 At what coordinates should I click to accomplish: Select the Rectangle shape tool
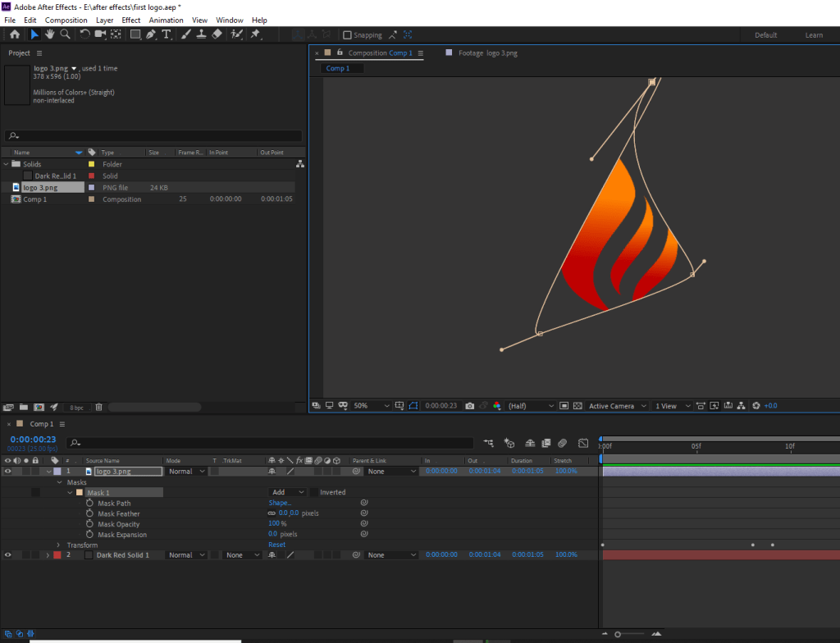click(135, 34)
